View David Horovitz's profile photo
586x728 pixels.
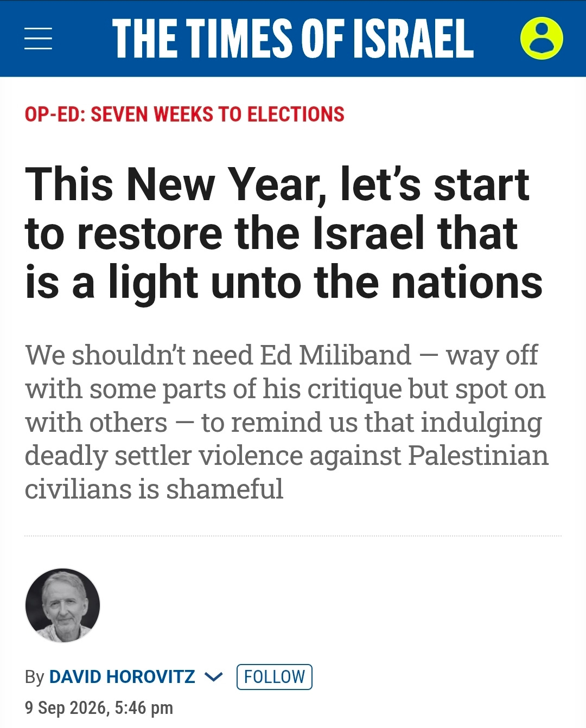(63, 605)
